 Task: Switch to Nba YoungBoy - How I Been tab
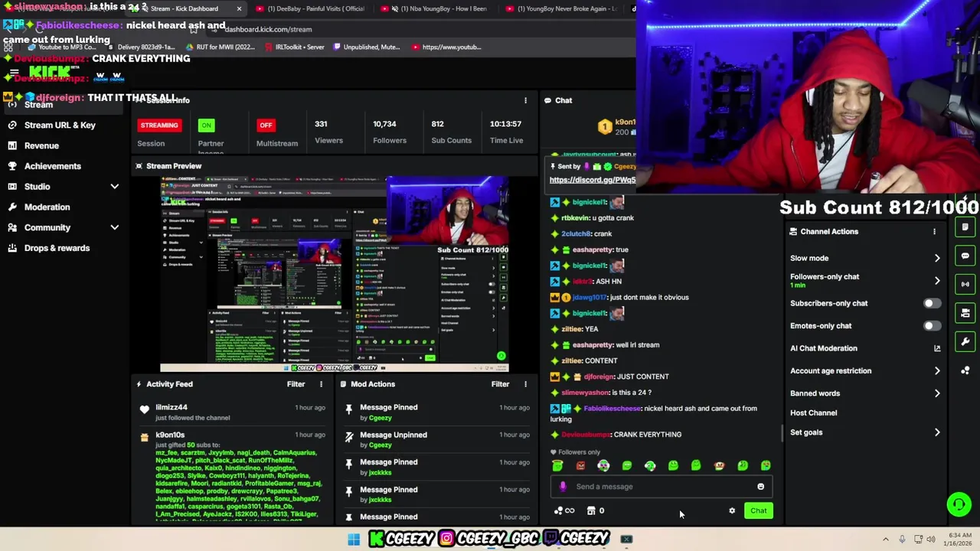438,8
